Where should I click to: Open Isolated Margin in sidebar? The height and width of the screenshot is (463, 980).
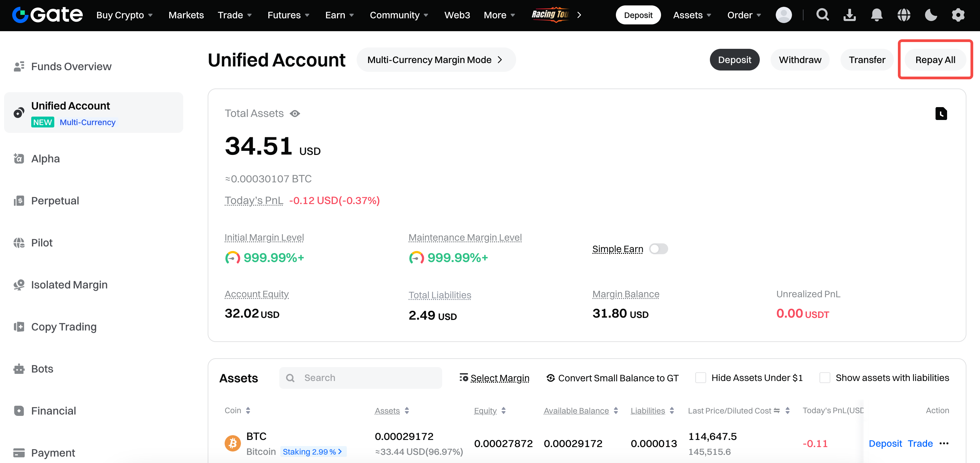tap(69, 285)
